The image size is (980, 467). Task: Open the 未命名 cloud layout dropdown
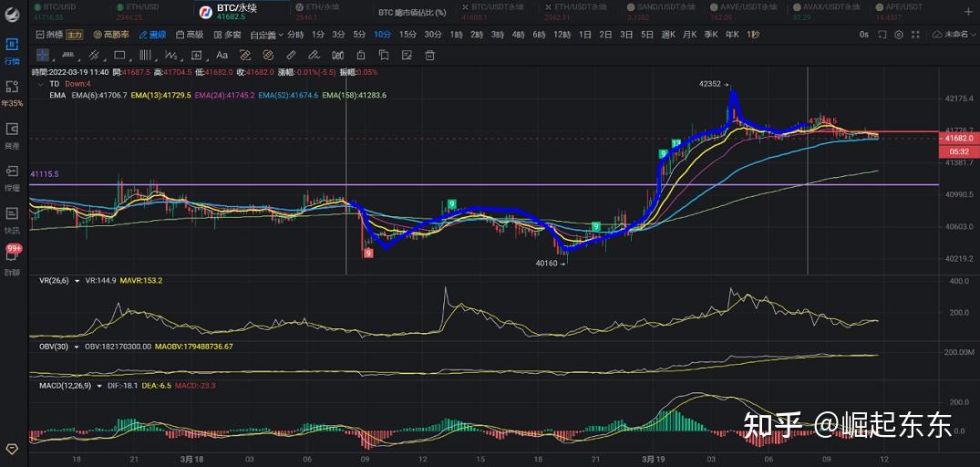[x=954, y=35]
